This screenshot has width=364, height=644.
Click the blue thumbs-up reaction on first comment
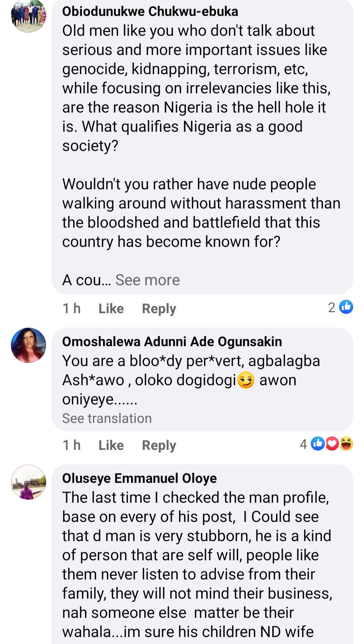346,307
